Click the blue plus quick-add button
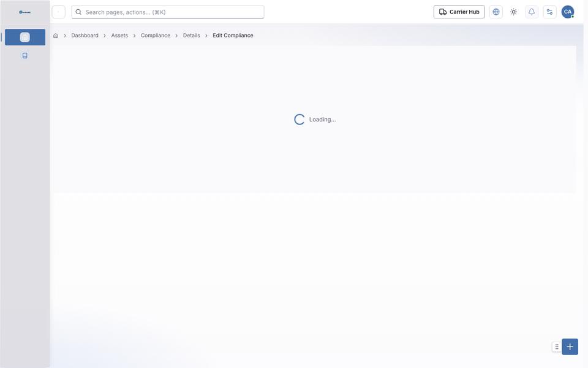Image resolution: width=588 pixels, height=368 pixels. click(570, 347)
